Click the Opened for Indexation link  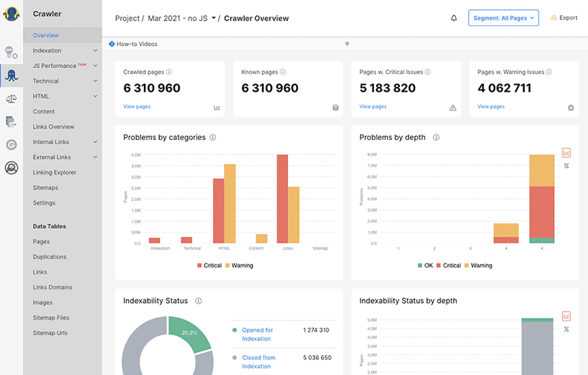[x=257, y=334]
